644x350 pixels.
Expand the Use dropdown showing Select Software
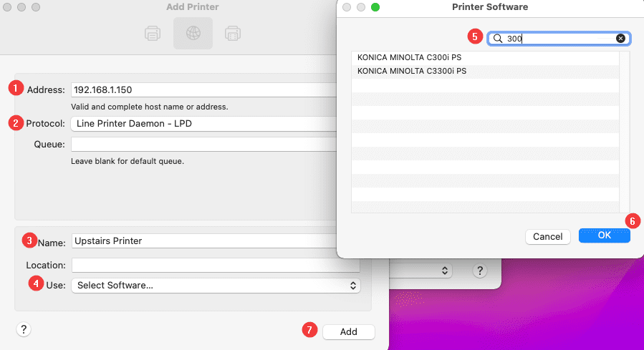215,286
